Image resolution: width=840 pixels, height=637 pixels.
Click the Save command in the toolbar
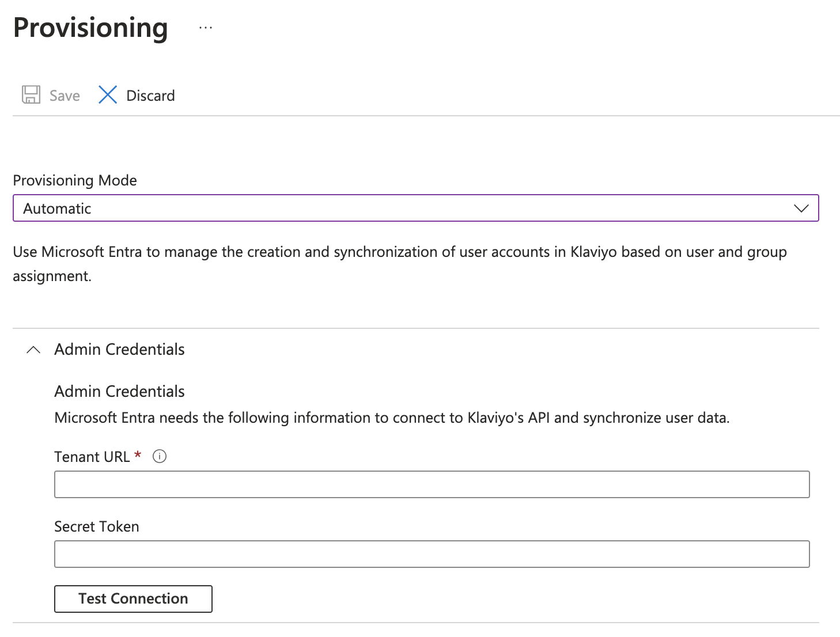click(x=51, y=95)
